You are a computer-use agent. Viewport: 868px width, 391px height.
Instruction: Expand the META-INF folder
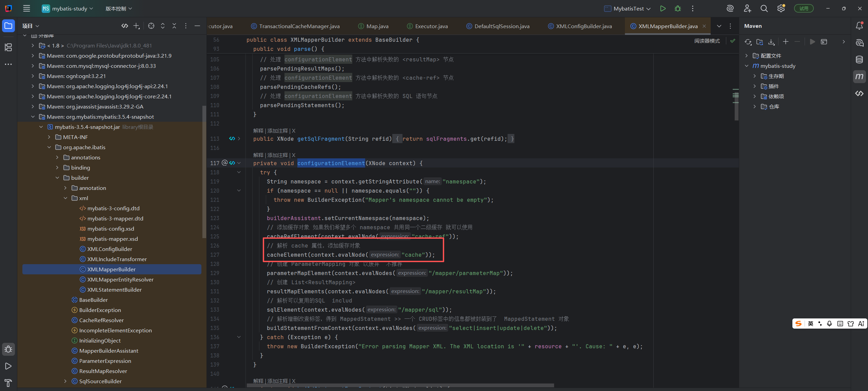click(49, 137)
